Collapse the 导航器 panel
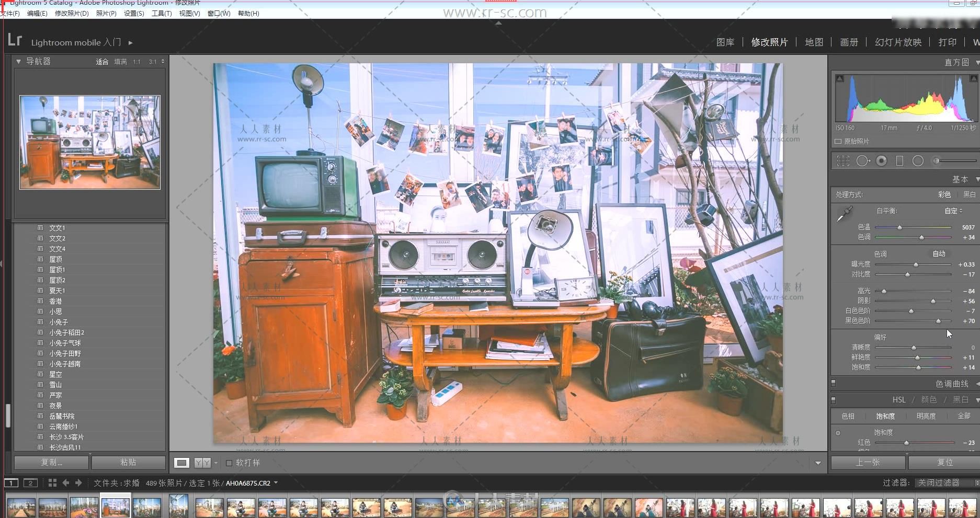Viewport: 980px width, 518px height. click(19, 62)
